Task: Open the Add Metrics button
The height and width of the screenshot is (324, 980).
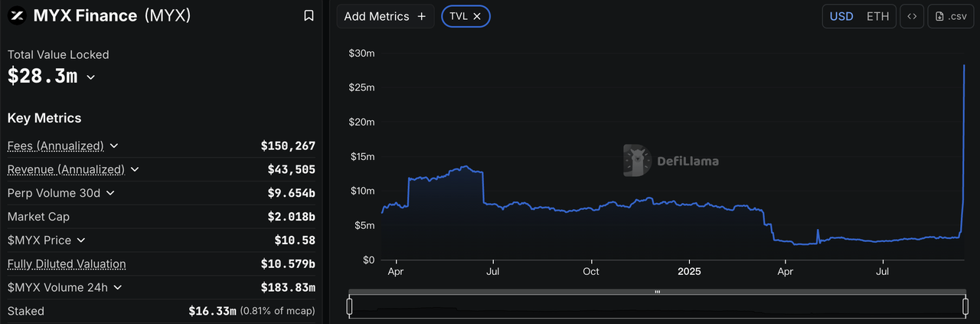Action: point(384,16)
